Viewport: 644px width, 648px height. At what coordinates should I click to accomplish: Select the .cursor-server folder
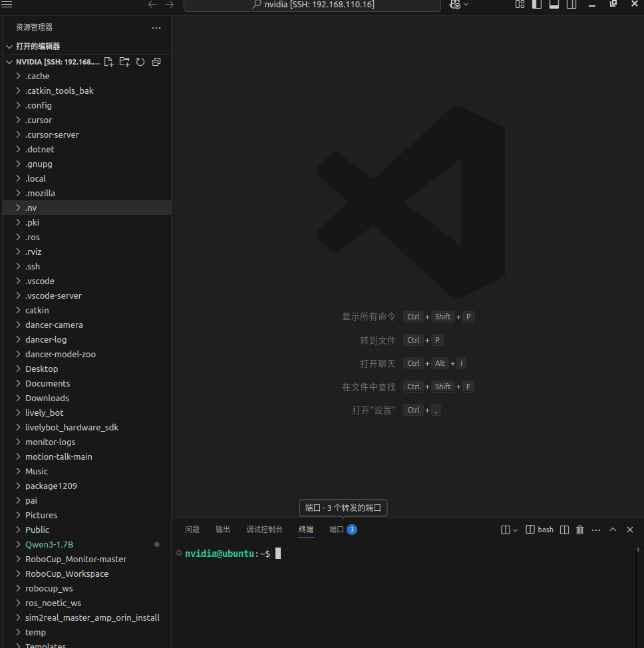[86, 135]
